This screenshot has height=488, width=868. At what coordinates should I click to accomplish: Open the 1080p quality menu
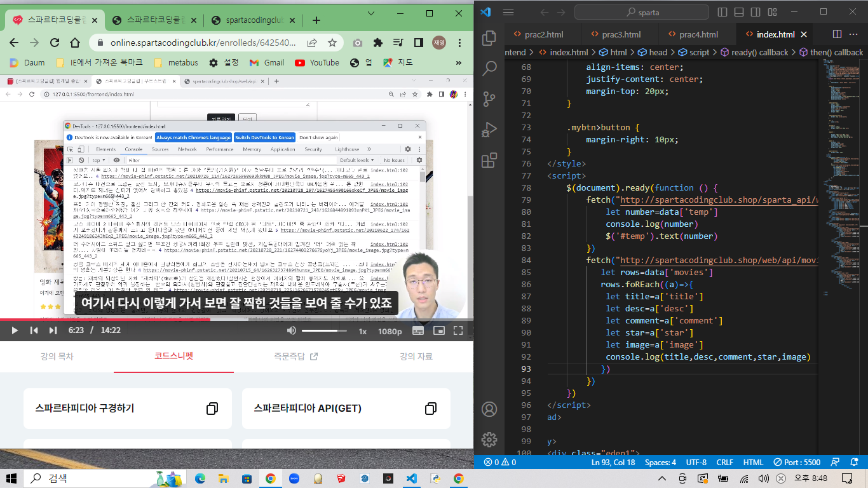pyautogui.click(x=390, y=331)
